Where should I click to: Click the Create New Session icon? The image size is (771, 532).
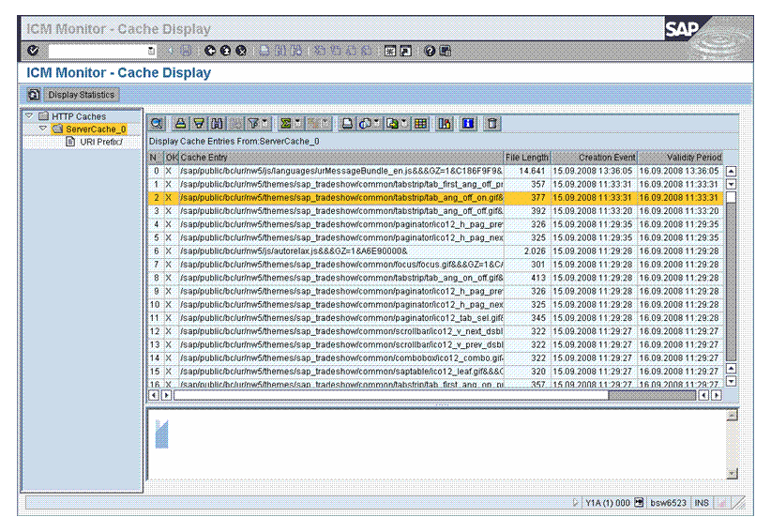click(390, 51)
